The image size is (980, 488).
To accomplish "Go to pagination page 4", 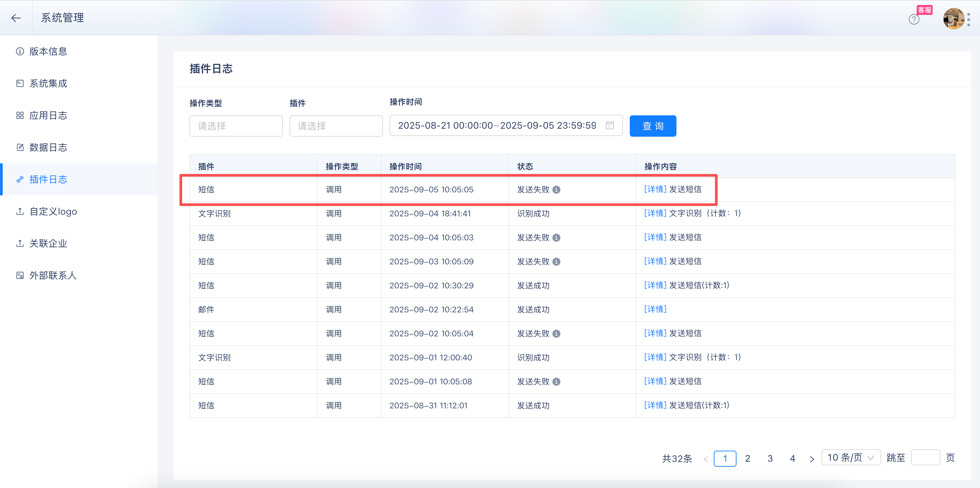I will coord(793,458).
